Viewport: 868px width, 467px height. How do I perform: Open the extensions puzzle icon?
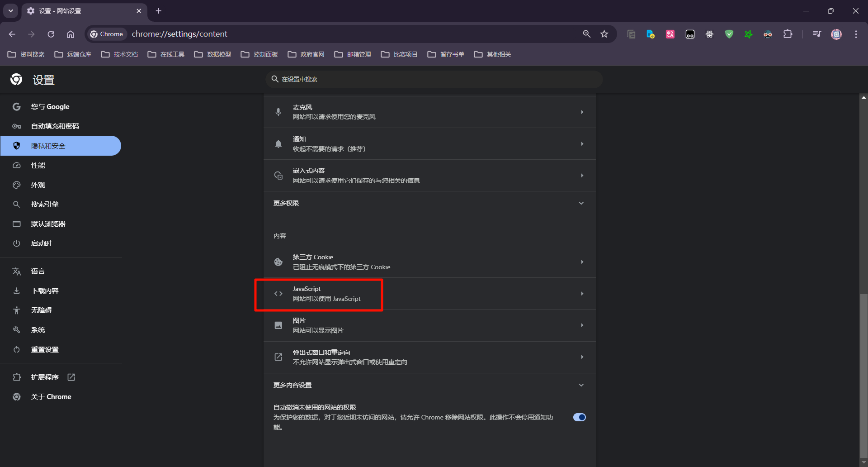click(x=788, y=34)
